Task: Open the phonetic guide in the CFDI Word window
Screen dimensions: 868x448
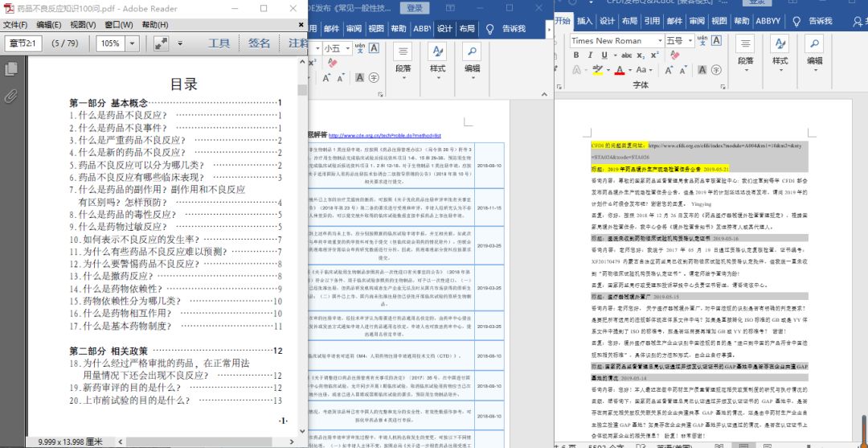Action: 702,40
